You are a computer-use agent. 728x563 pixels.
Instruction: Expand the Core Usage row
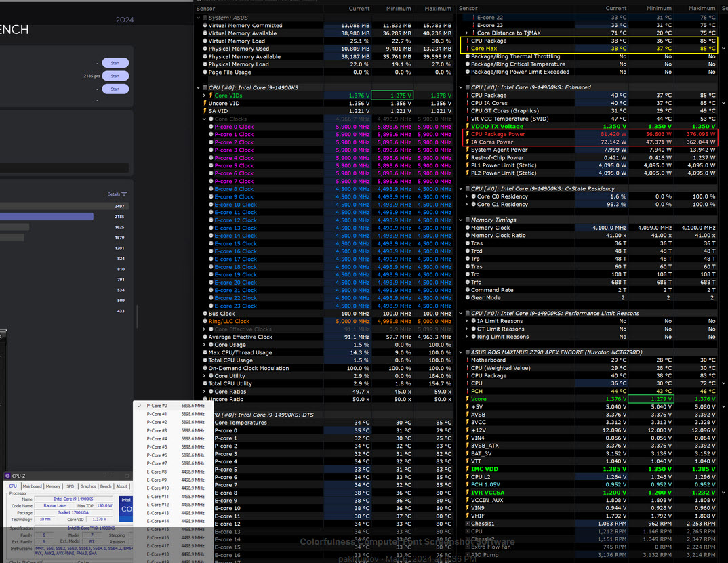[x=204, y=345]
